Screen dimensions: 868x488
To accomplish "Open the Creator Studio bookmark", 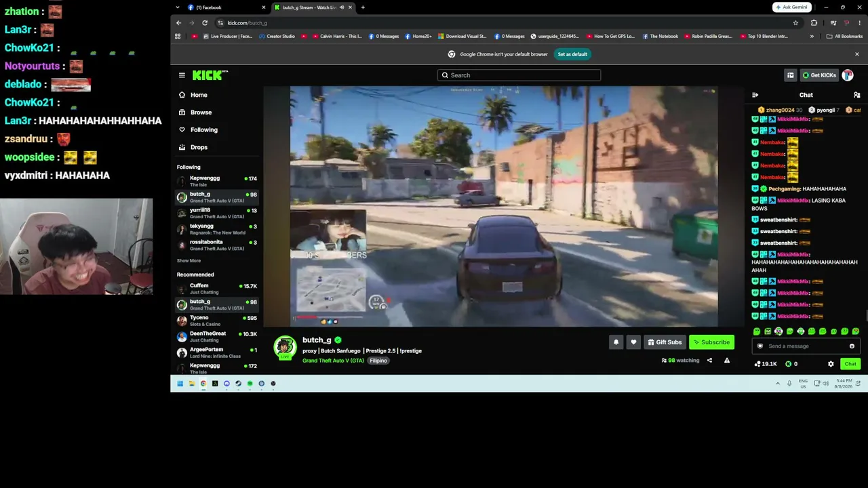I will (x=277, y=37).
